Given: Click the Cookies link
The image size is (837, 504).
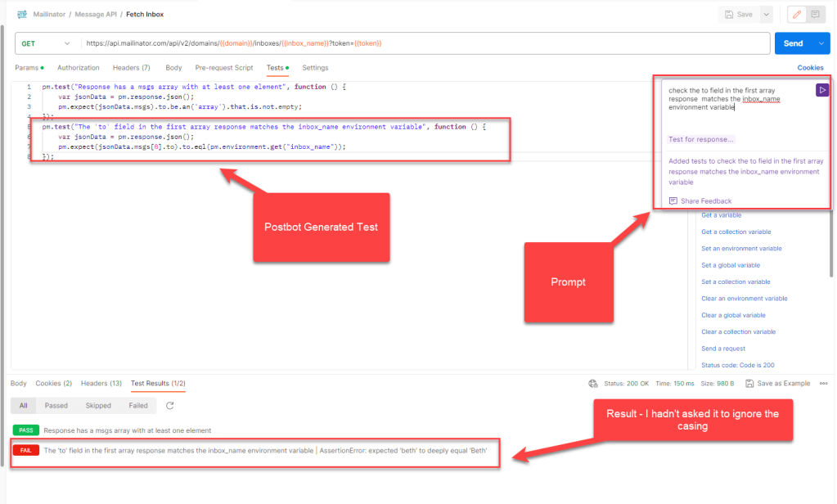Looking at the screenshot, I should 810,68.
